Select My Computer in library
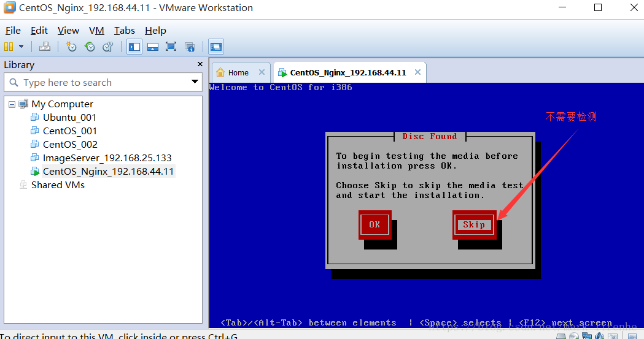Viewport: 644px width, 339px height. pyautogui.click(x=62, y=104)
